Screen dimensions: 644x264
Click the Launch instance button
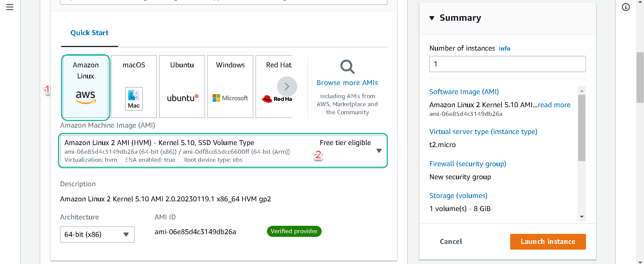pos(548,242)
